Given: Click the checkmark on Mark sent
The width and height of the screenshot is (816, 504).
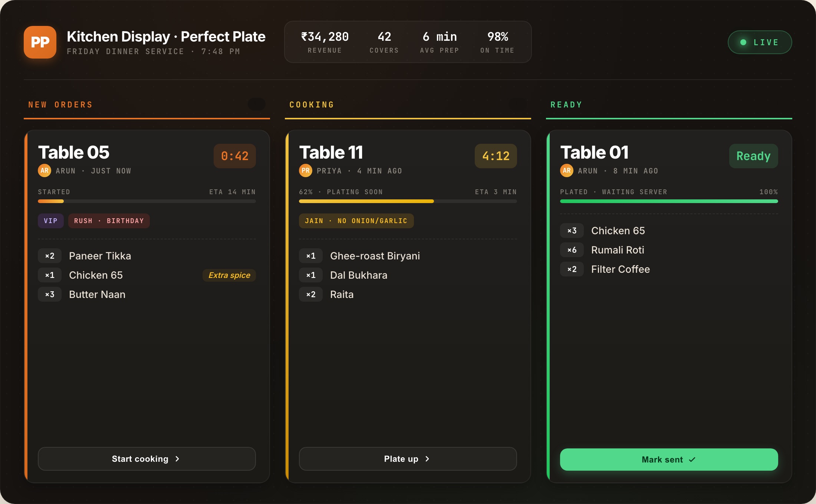Looking at the screenshot, I should (x=692, y=460).
